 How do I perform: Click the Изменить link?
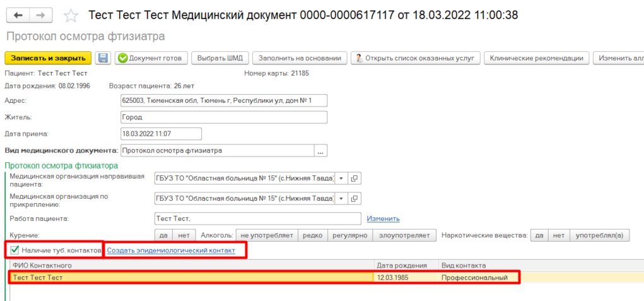(x=383, y=218)
